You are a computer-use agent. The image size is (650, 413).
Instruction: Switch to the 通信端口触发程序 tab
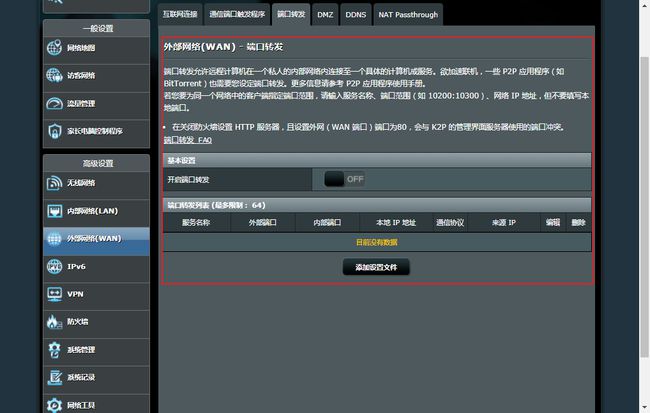click(237, 15)
